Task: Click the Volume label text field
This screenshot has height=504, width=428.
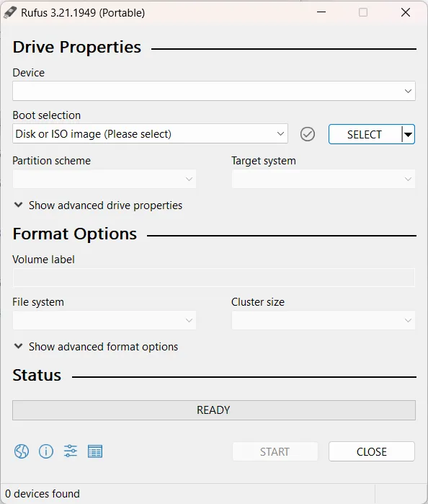Action: pyautogui.click(x=214, y=278)
